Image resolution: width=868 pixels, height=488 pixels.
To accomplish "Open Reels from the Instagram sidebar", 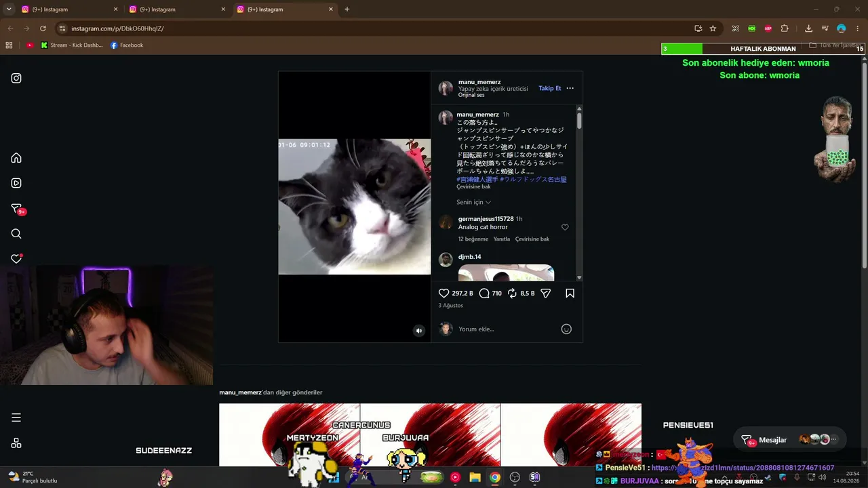I will click(16, 183).
